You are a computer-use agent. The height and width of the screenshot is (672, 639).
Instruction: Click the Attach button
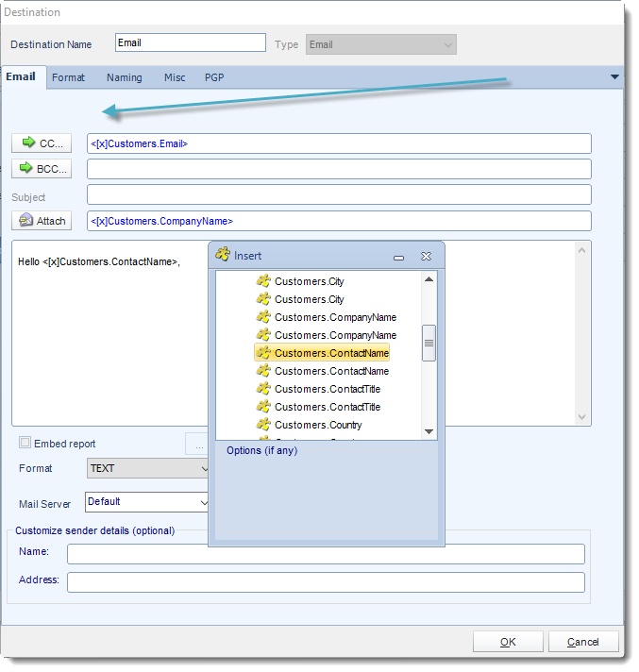(x=42, y=221)
